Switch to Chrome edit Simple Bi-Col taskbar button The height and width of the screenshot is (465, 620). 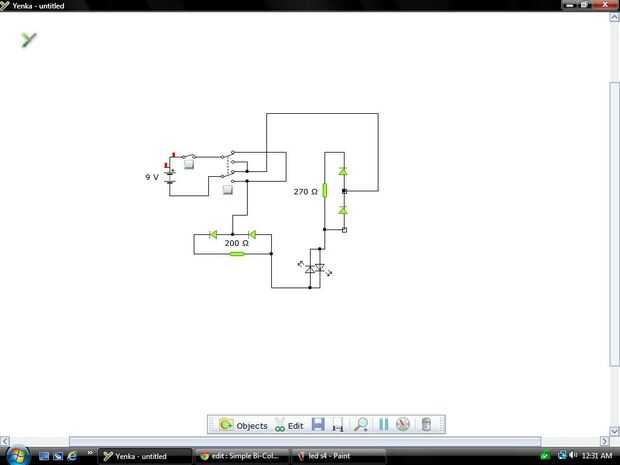click(x=242, y=456)
